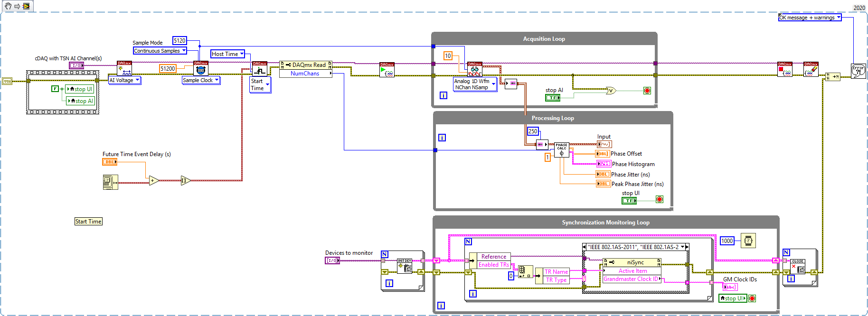
Task: Select the DAQmx Create Channel VI icon
Action: coord(124,68)
